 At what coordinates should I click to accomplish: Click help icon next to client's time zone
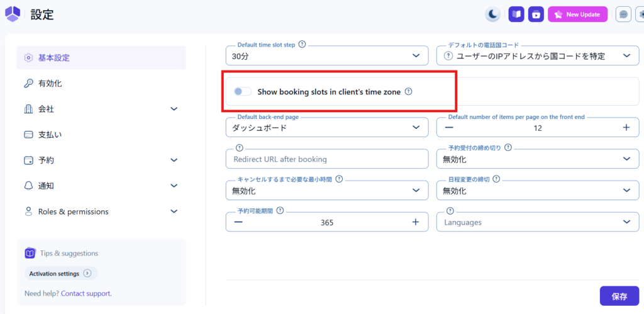click(x=408, y=92)
